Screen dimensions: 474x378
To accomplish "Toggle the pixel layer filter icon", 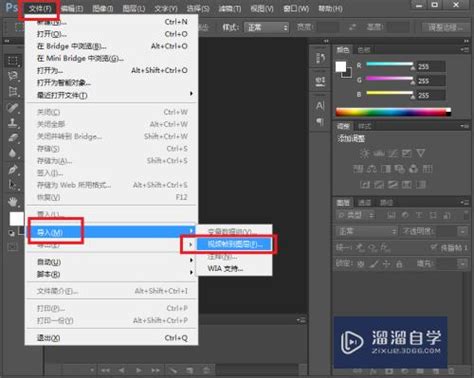I will [391, 215].
